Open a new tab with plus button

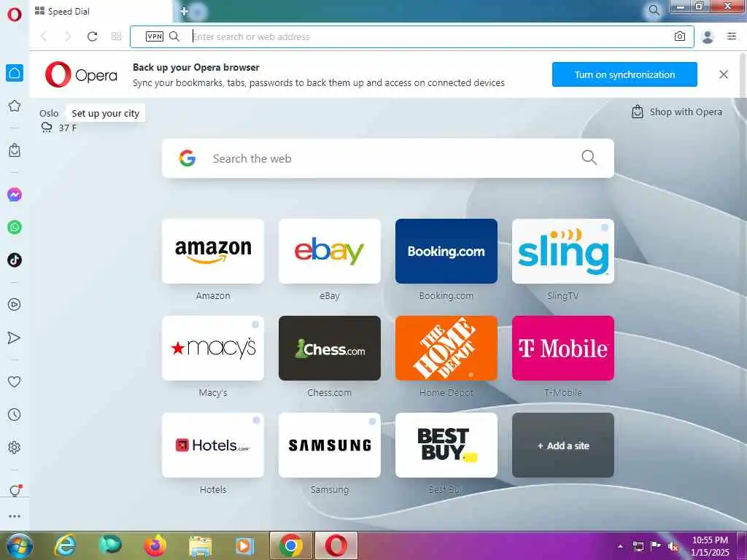[x=185, y=11]
